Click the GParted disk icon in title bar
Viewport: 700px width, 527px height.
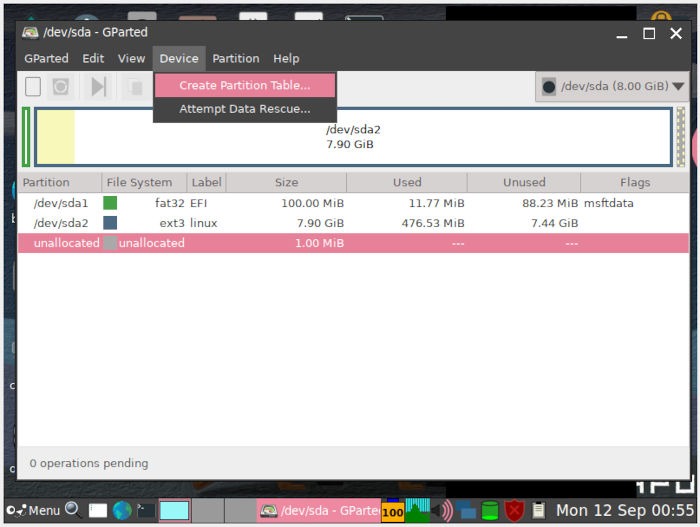click(30, 33)
